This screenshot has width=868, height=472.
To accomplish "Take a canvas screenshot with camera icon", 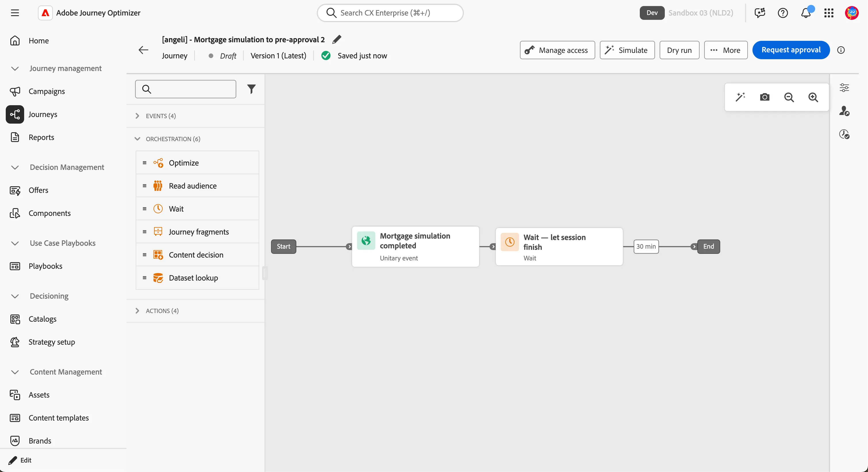I will 765,97.
